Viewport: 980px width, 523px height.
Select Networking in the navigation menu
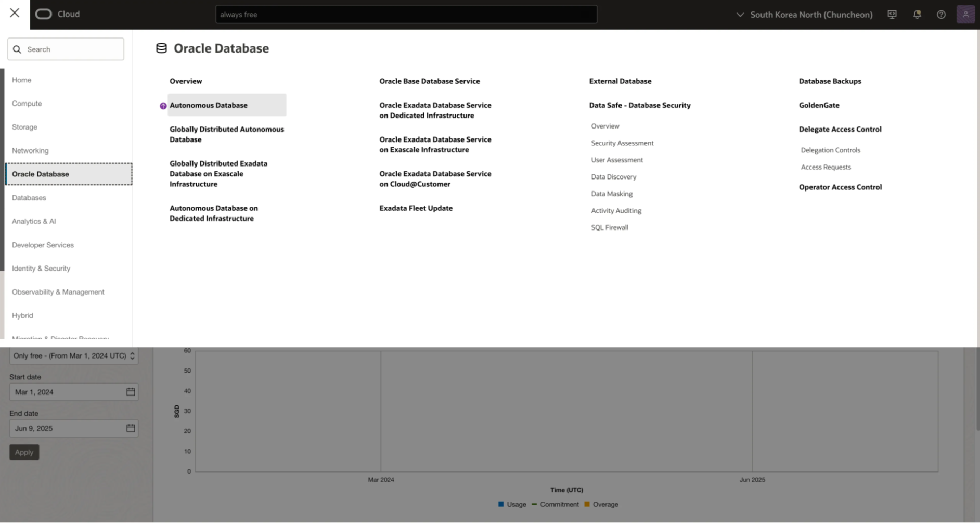click(30, 151)
